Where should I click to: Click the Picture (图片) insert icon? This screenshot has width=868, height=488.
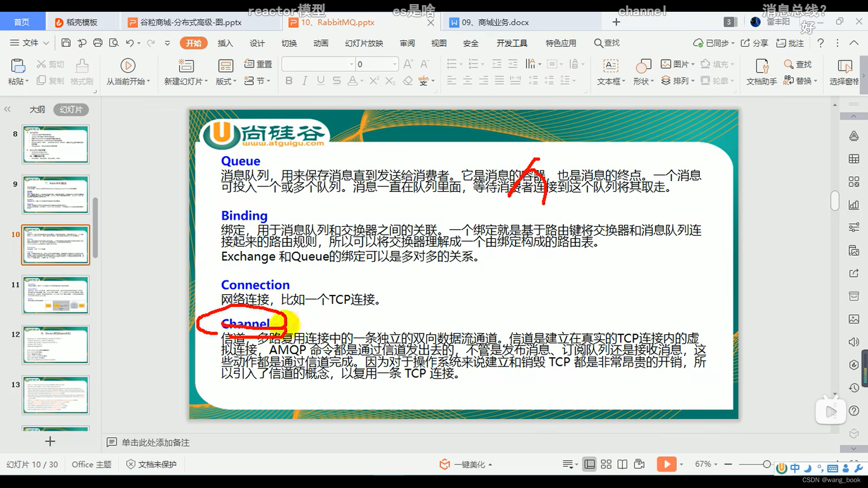tap(666, 64)
